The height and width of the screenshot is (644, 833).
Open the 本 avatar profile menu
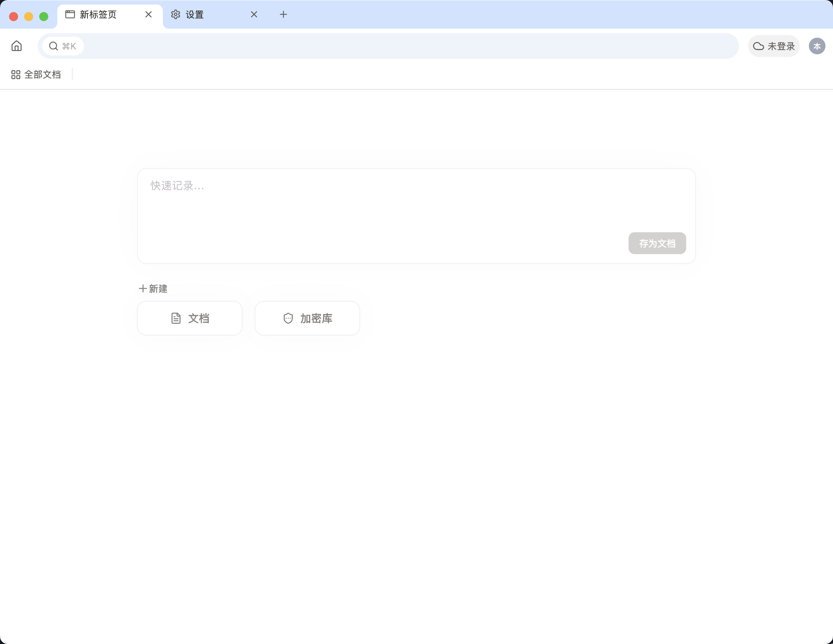point(816,46)
